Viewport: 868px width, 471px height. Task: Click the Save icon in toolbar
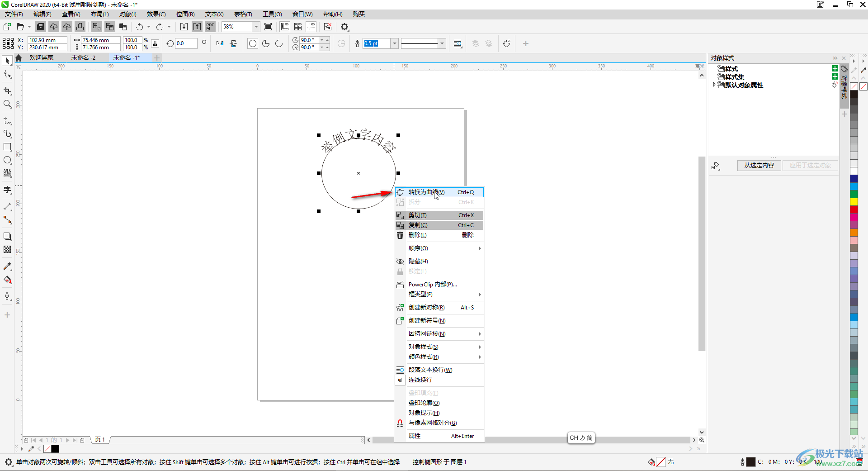[x=41, y=27]
